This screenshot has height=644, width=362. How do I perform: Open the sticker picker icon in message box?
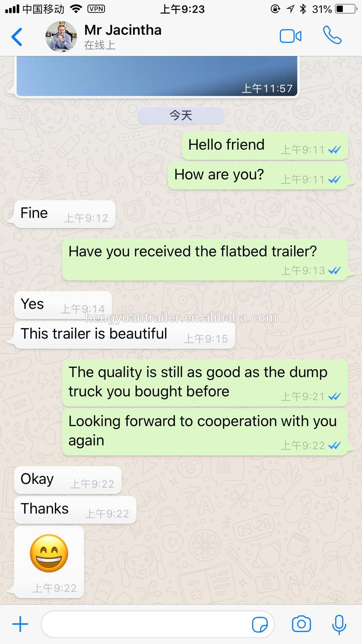pyautogui.click(x=260, y=625)
